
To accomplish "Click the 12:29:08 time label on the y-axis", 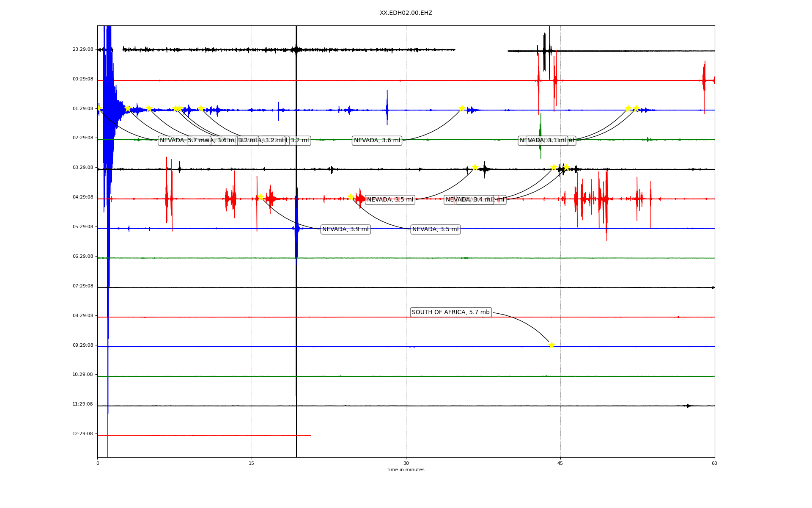I will point(83,434).
